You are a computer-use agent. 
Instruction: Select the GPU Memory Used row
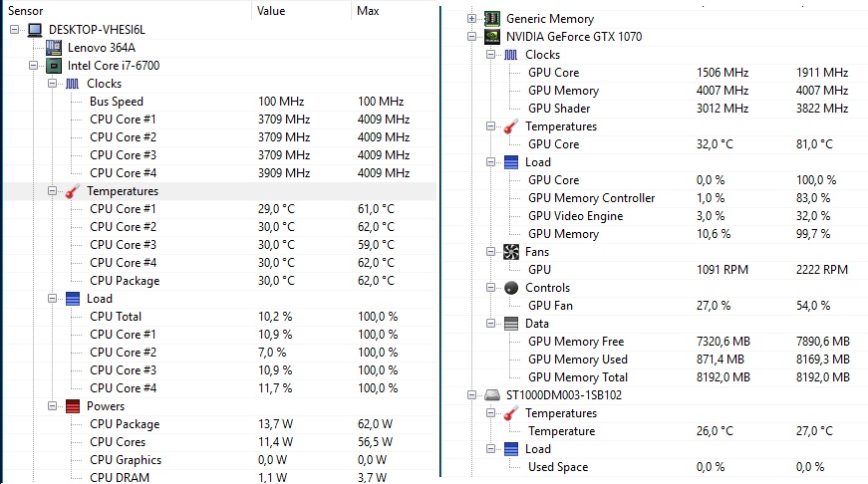pyautogui.click(x=577, y=360)
